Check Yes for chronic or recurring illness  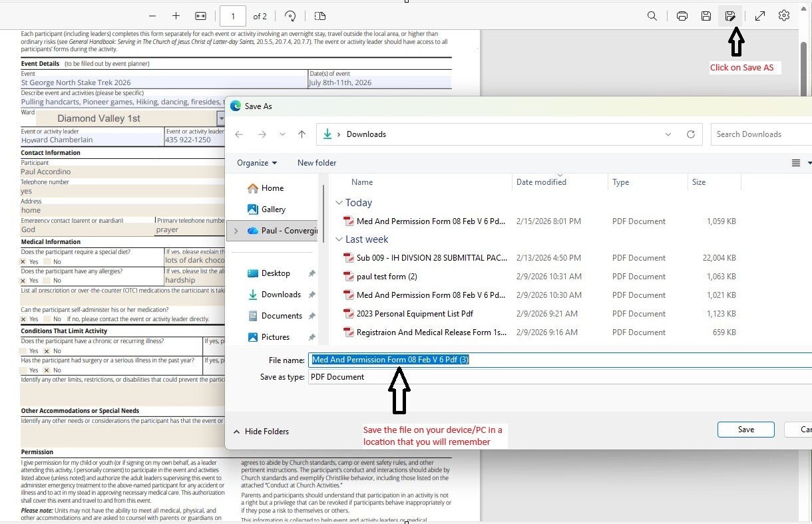(23, 350)
